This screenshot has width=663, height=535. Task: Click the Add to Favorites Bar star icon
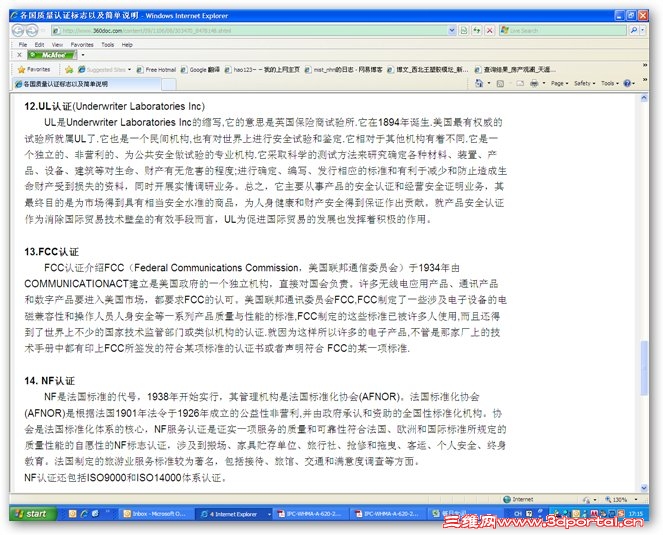(x=69, y=69)
